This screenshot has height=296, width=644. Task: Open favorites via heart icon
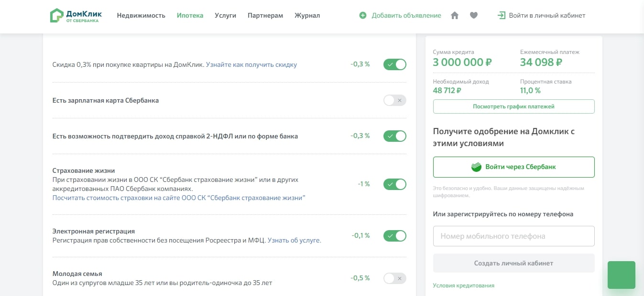coord(474,15)
